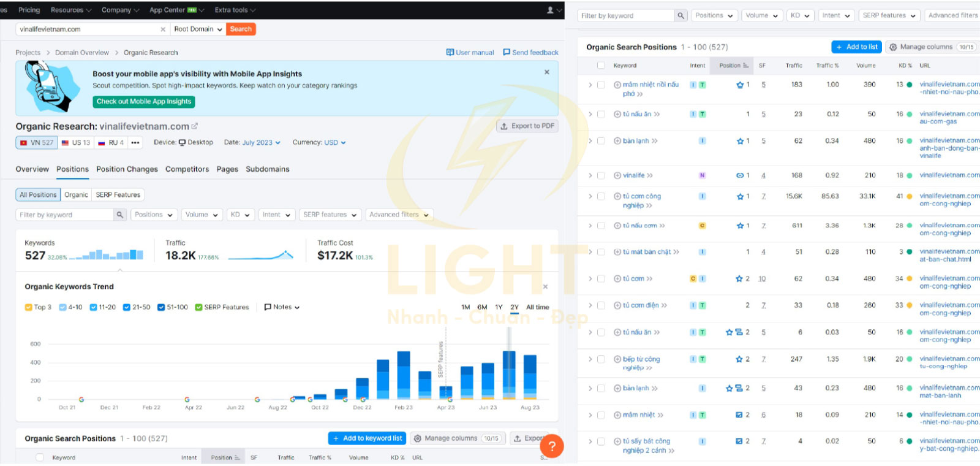Click the Feb 23 bar in the trend chart
Image resolution: width=980 pixels, height=466 pixels.
(404, 375)
